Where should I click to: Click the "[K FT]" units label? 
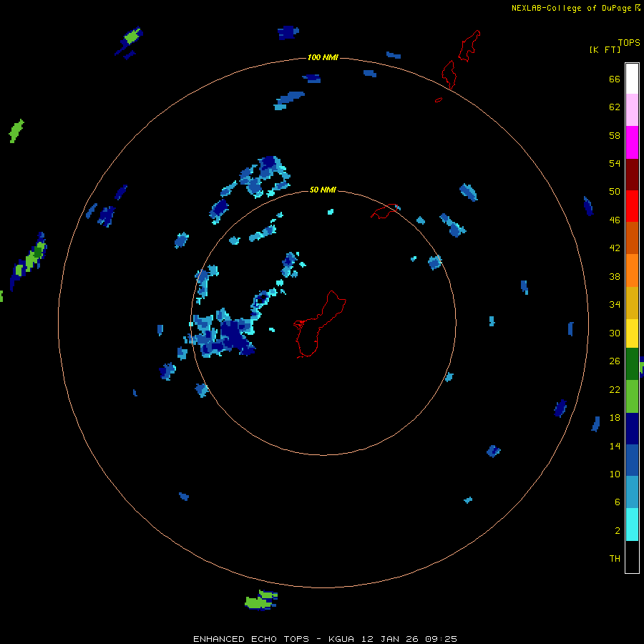coord(605,49)
